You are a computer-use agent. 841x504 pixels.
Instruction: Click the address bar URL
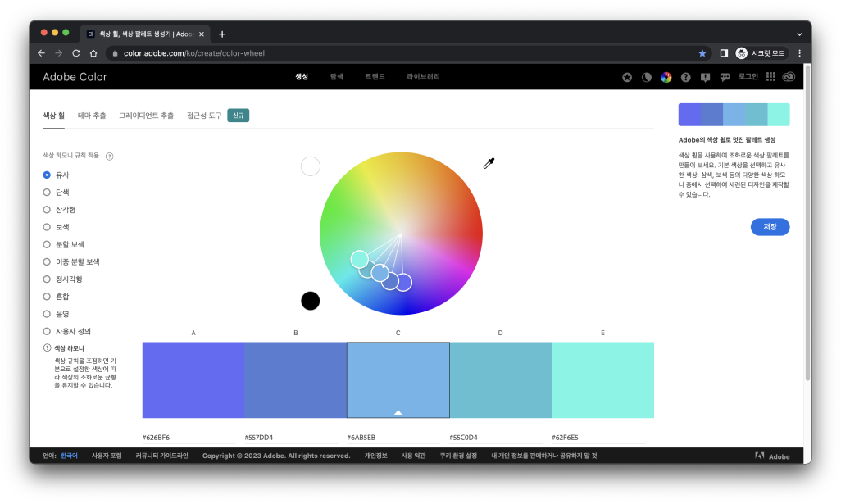pyautogui.click(x=194, y=53)
